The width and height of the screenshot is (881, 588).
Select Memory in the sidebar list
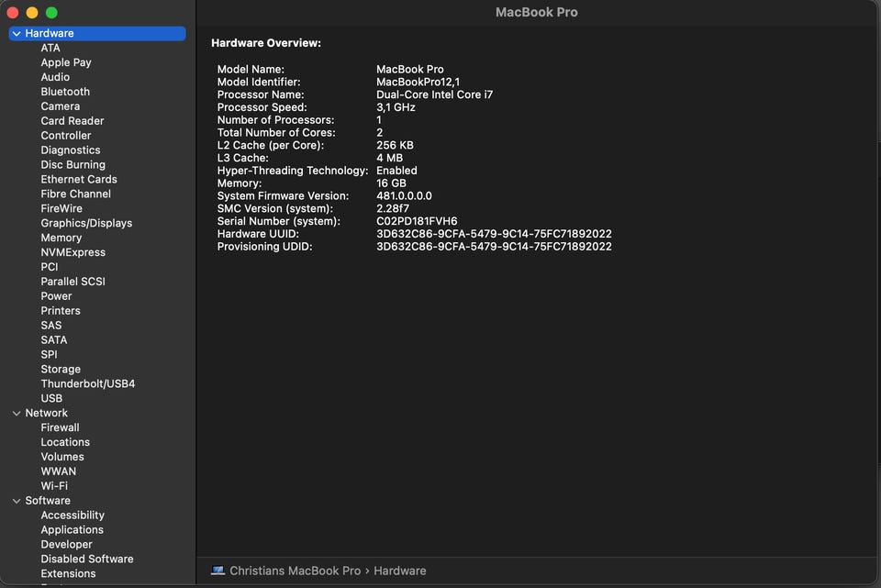(61, 238)
